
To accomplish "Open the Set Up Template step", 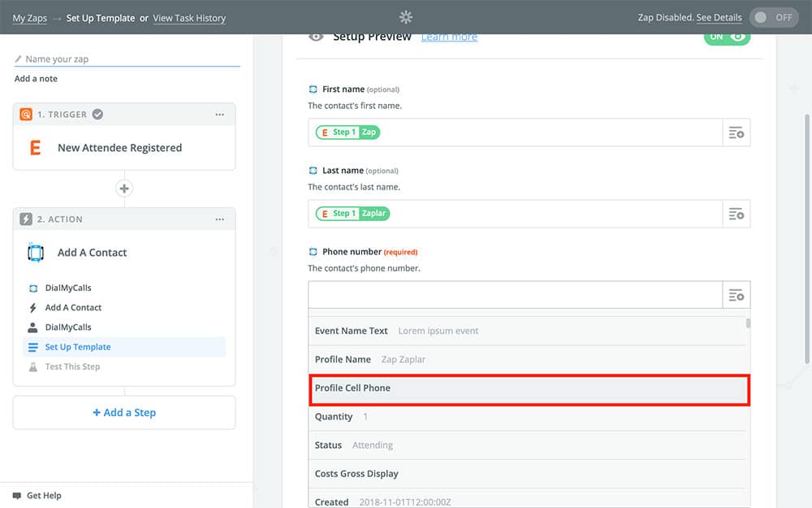I will pyautogui.click(x=78, y=347).
